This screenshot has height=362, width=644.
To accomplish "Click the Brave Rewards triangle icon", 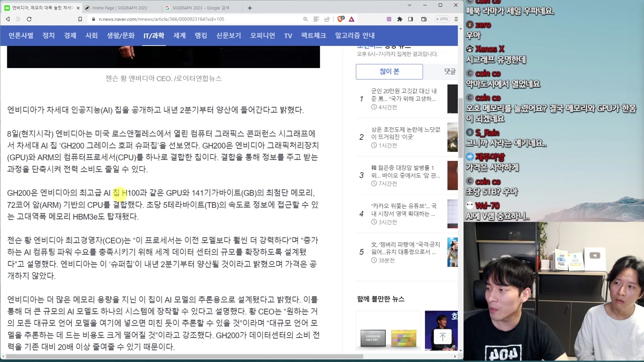I will coord(352,19).
